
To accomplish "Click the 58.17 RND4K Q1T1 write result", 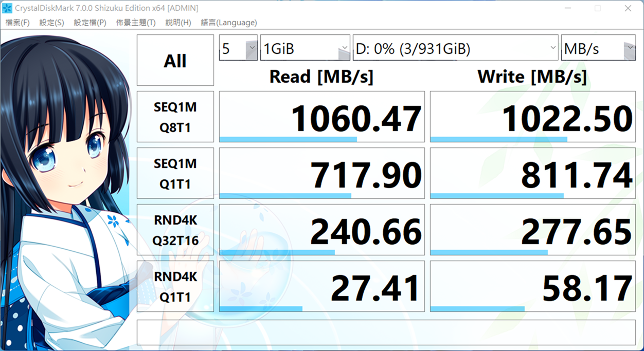I will [532, 286].
